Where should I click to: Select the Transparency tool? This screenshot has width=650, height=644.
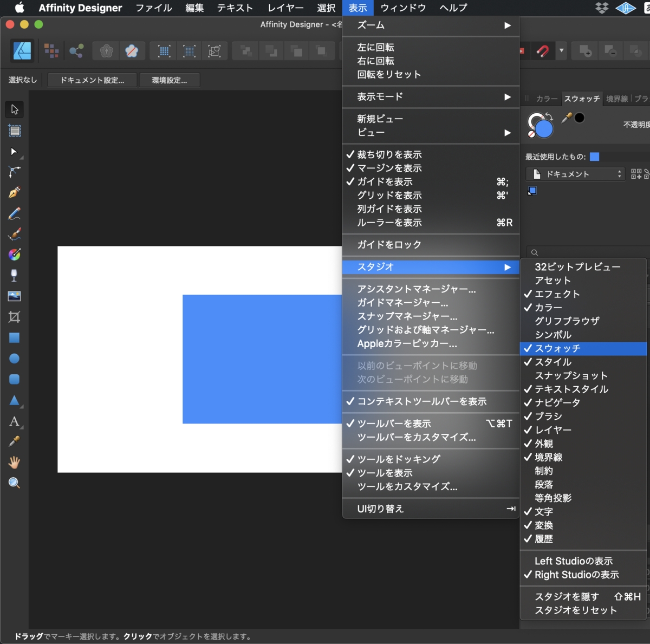(x=15, y=275)
